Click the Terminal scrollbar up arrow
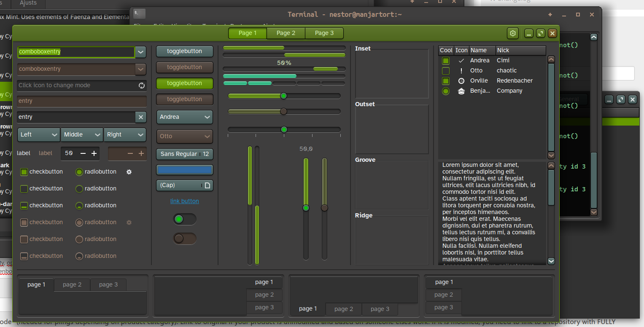Image resolution: width=644 pixels, height=327 pixels. point(594,37)
